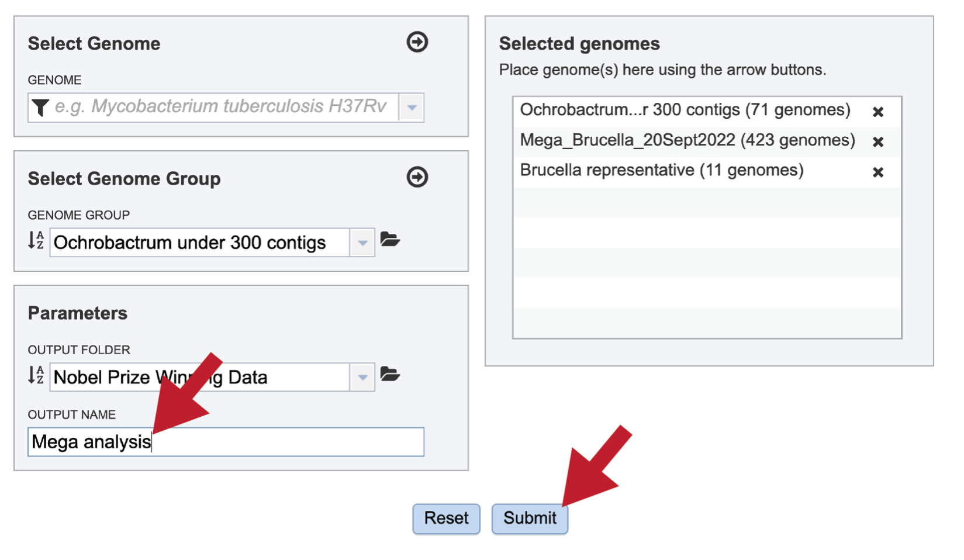Expand the Genome Group dropdown arrow
This screenshot has height=560, width=964.
click(362, 243)
